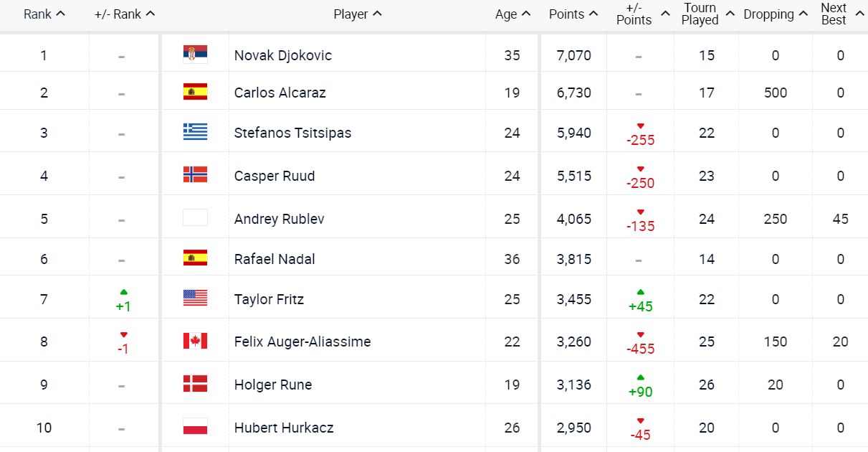This screenshot has height=452, width=868.
Task: Sort by Dropping points column
Action: click(775, 14)
